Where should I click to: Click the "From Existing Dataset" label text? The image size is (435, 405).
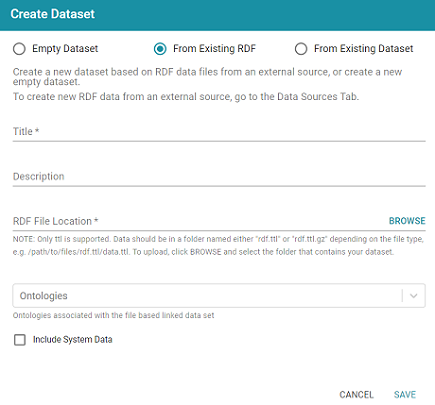click(x=364, y=49)
